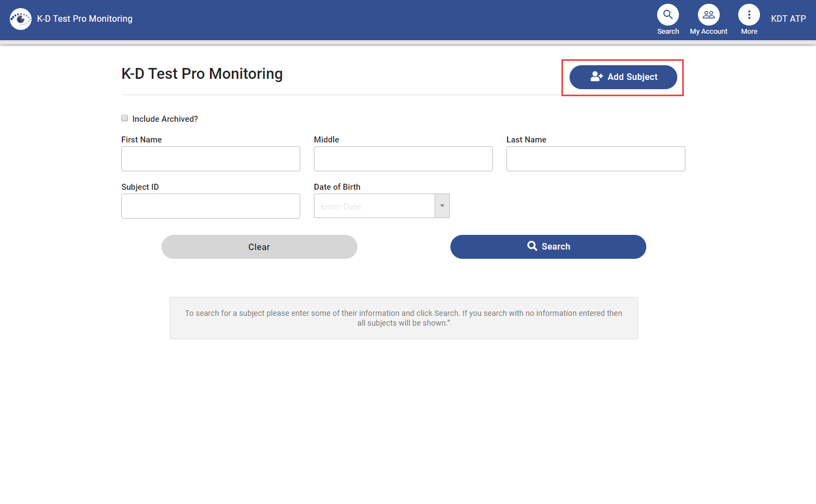Click the My Account people icon
The image size is (816, 504).
coord(708,14)
